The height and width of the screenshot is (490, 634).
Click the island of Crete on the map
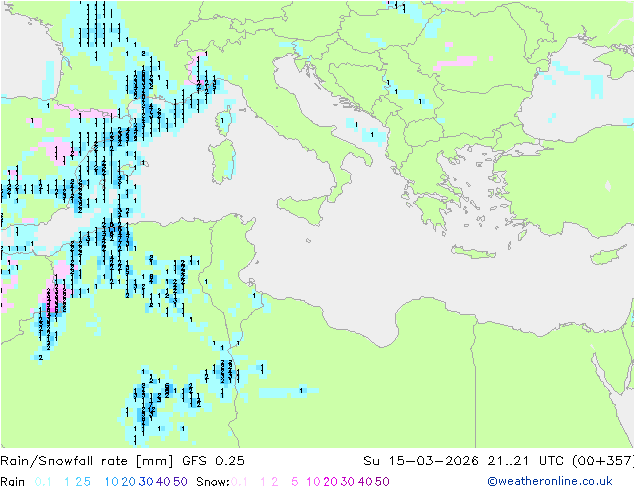coord(473,252)
